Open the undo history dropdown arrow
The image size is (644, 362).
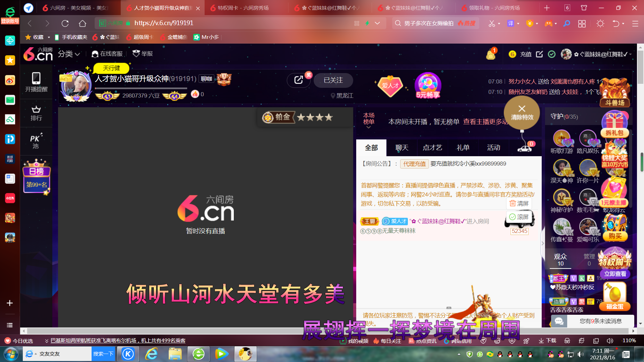623,24
